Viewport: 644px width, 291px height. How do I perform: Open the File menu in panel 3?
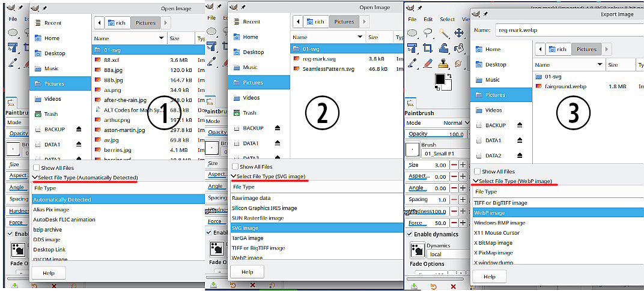tap(412, 19)
